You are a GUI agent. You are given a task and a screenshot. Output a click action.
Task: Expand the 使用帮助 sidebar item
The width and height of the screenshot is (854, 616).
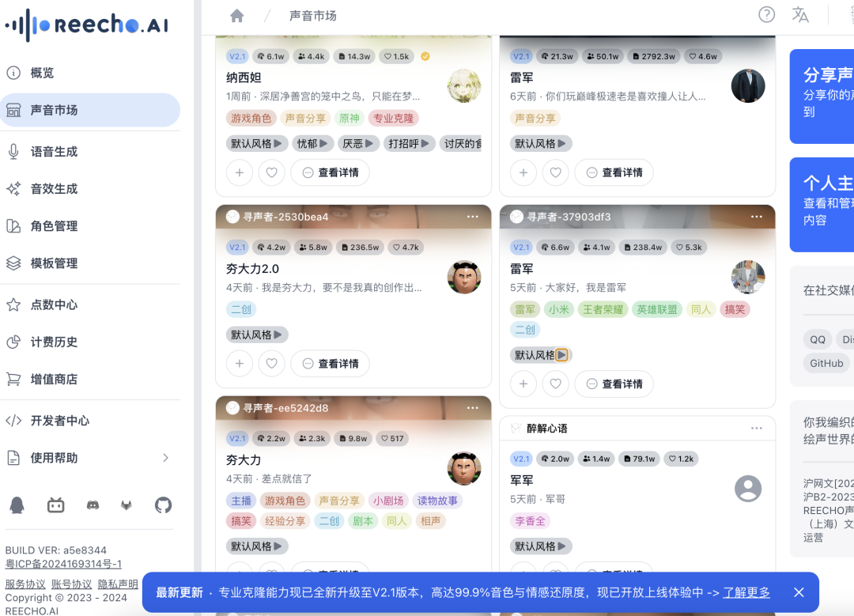point(165,458)
